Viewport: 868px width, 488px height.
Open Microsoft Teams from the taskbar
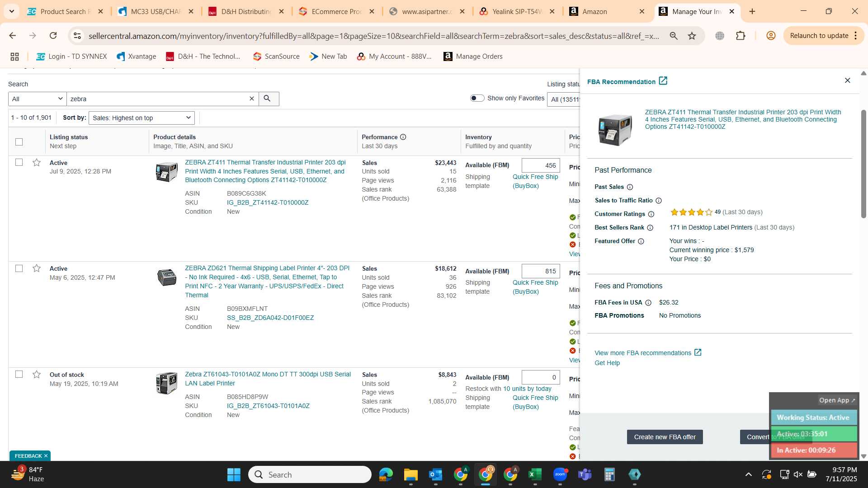pyautogui.click(x=585, y=474)
